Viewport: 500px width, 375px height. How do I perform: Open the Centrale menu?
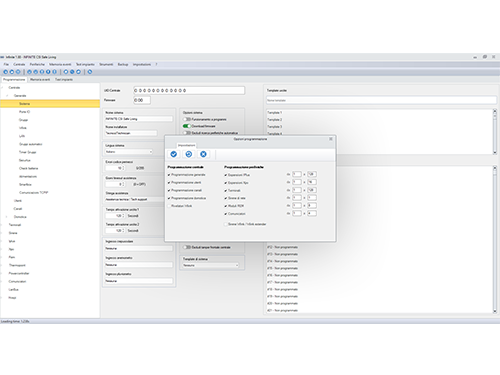click(19, 64)
